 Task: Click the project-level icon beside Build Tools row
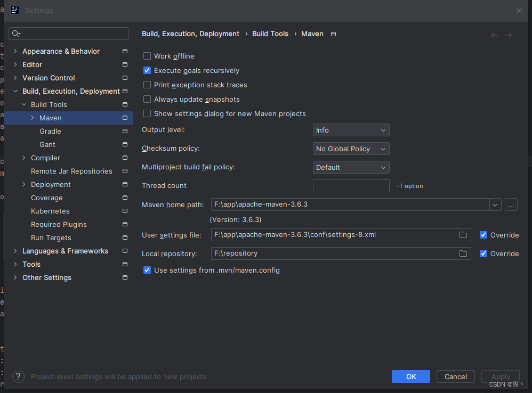click(125, 104)
